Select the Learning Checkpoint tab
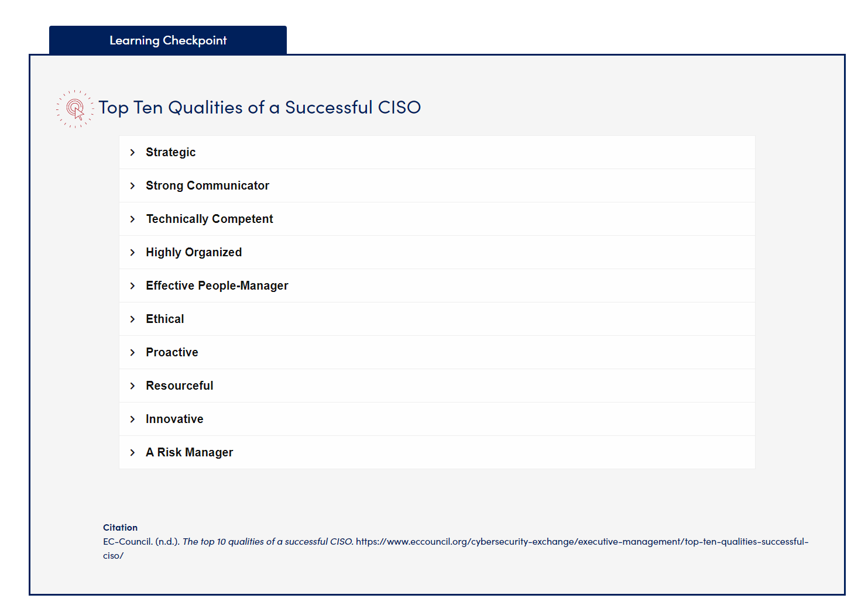The width and height of the screenshot is (868, 612). tap(168, 40)
